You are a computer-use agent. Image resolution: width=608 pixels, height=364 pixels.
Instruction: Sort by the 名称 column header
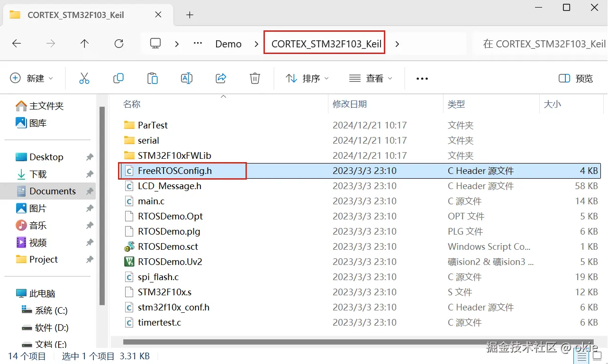point(132,104)
